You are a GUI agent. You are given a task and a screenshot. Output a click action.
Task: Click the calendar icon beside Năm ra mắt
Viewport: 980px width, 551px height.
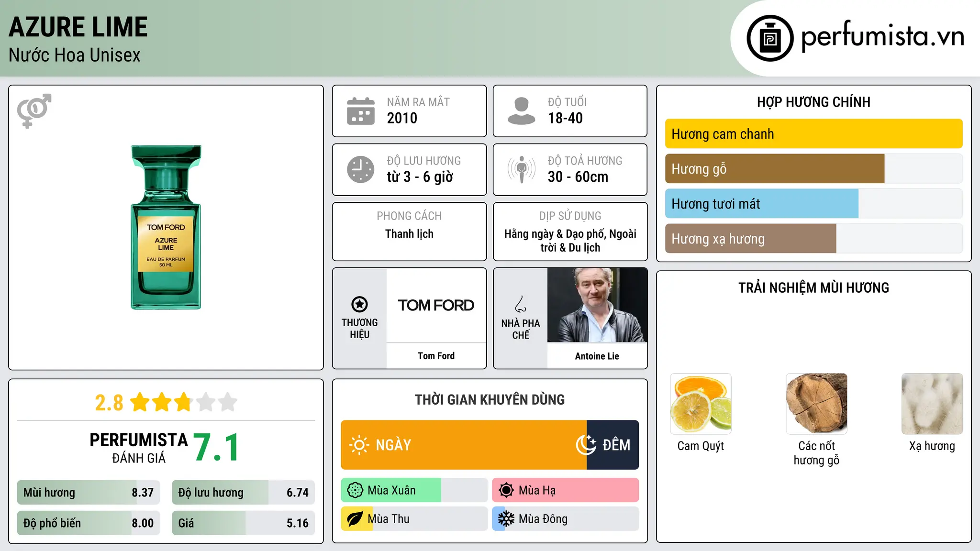coord(361,111)
